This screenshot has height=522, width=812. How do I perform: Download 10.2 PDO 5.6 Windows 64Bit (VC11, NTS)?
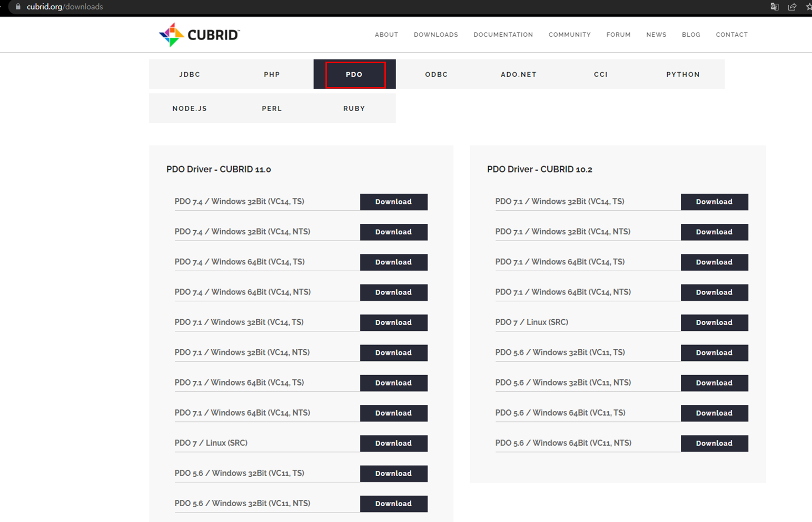(x=715, y=444)
